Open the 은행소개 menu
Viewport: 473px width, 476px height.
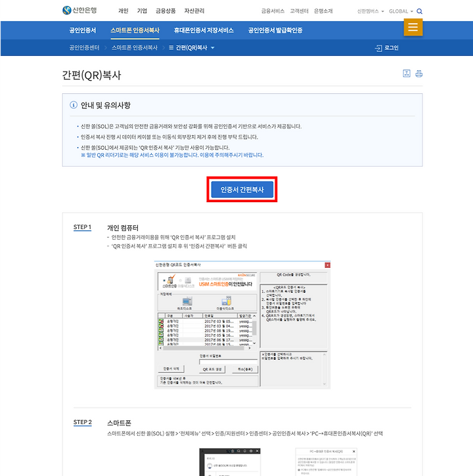[x=323, y=11]
